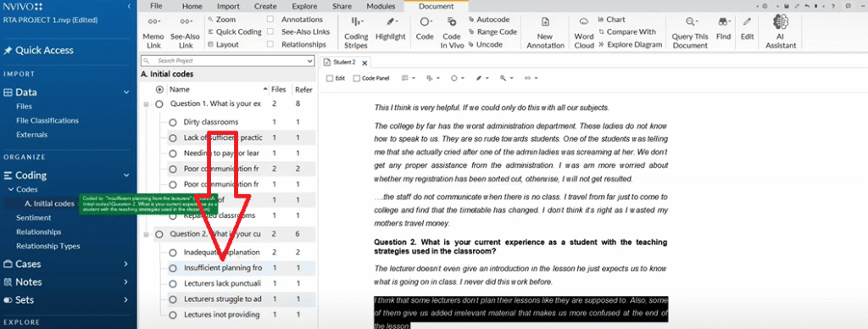868x329 pixels.
Task: Switch to the Share tab
Action: pyautogui.click(x=342, y=7)
